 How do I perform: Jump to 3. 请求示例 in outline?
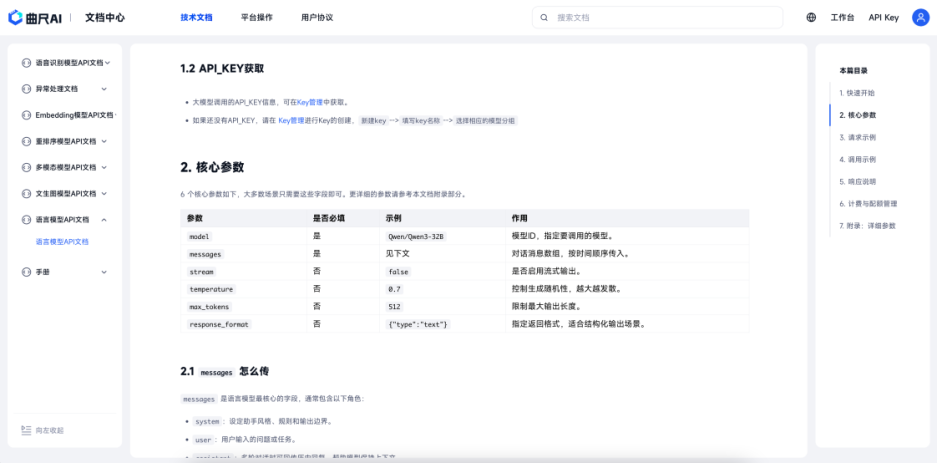[x=857, y=137]
